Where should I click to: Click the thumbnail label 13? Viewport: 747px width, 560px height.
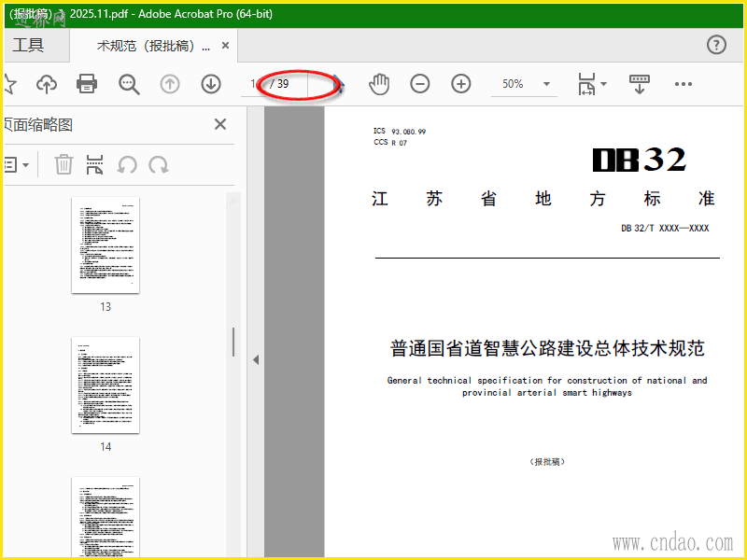106,307
